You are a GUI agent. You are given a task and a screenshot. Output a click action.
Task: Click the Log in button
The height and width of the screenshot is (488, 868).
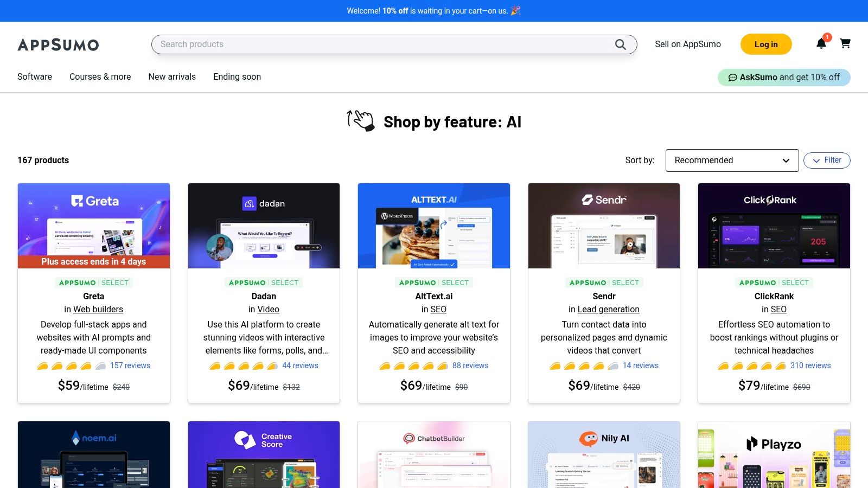pyautogui.click(x=765, y=44)
